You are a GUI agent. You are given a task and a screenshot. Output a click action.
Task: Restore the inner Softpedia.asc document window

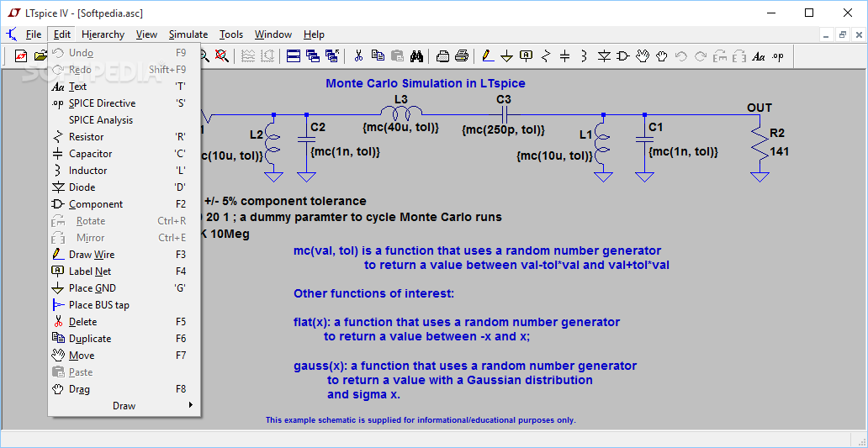click(843, 34)
